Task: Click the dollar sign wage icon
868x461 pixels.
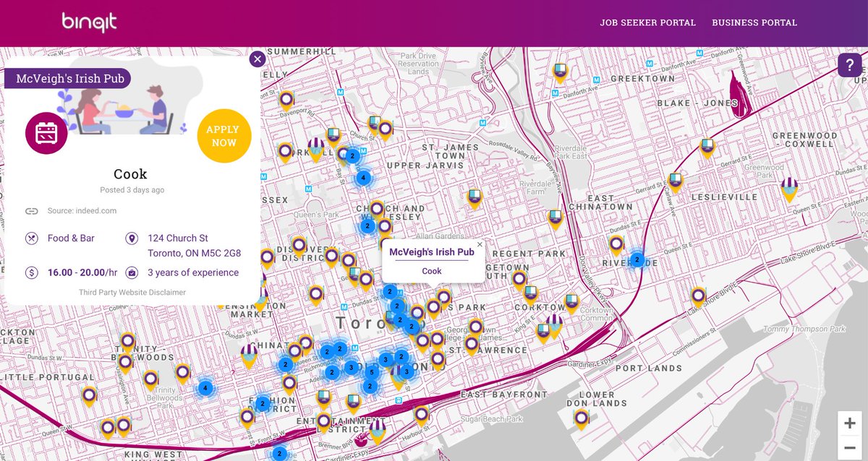Action: click(31, 272)
